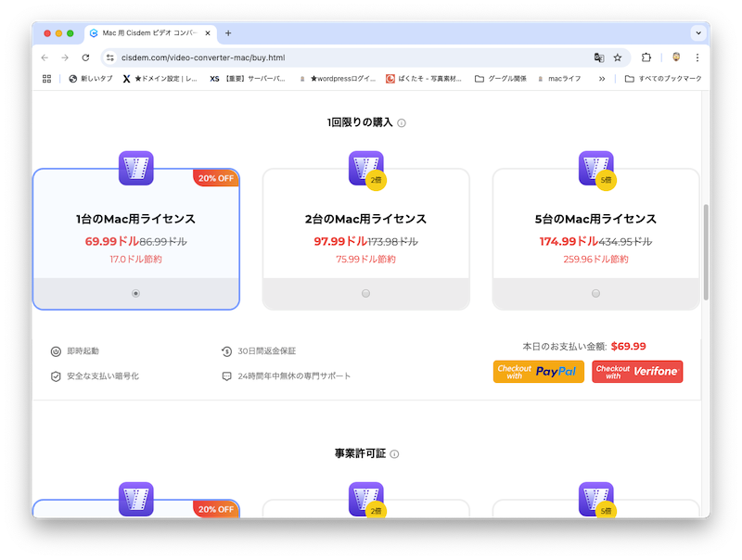Open a new tab with plus button
Image resolution: width=742 pixels, height=560 pixels.
[x=228, y=33]
